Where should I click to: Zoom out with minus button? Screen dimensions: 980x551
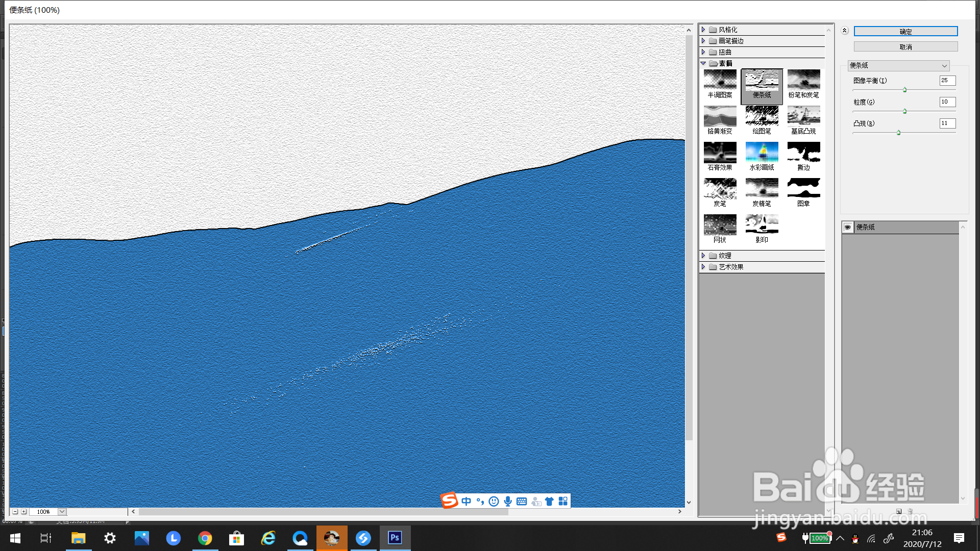coord(15,511)
